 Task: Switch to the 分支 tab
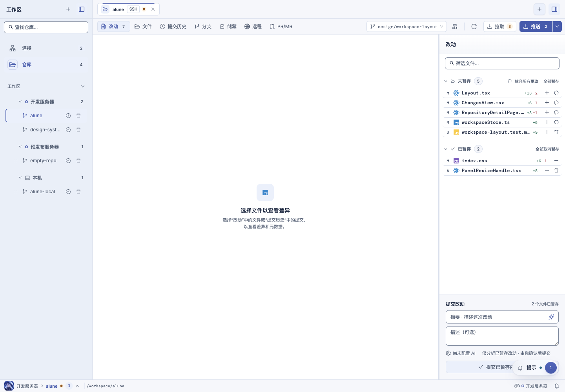tap(203, 27)
